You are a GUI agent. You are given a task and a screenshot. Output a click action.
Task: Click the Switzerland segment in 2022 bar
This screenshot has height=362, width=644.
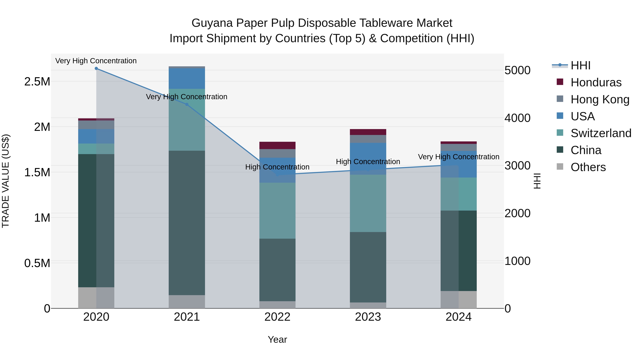[277, 211]
